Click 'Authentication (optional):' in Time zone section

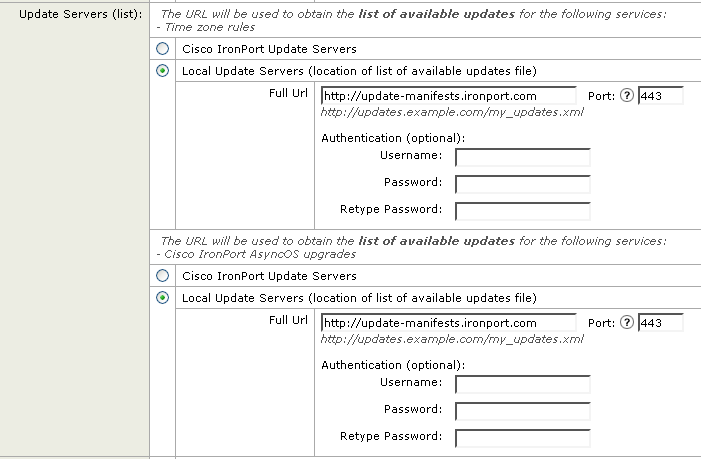393,138
